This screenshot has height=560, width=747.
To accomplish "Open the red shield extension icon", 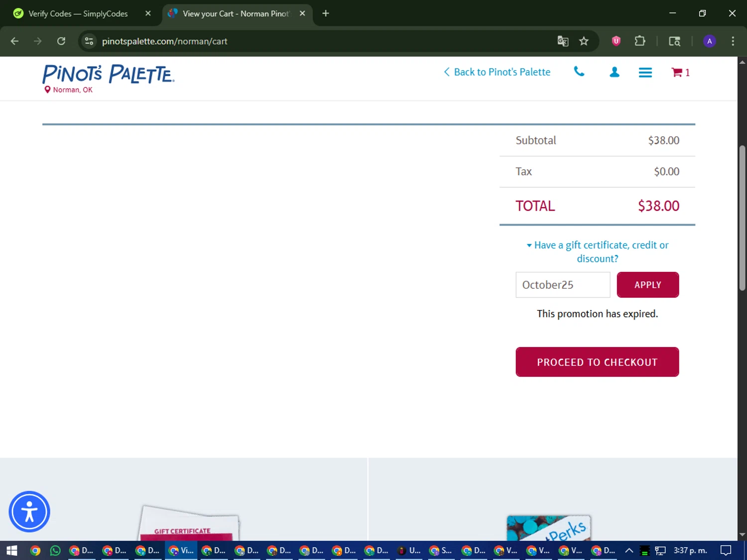I will (x=616, y=41).
